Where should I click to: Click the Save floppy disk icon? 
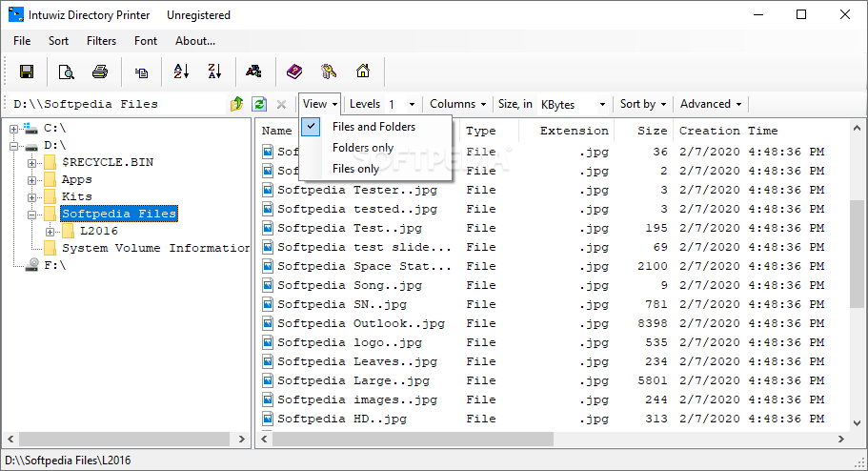point(27,72)
